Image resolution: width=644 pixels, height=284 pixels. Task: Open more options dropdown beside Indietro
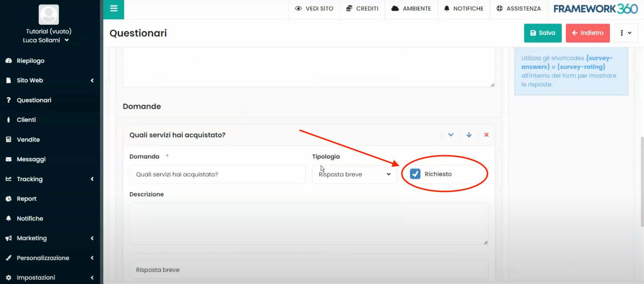[626, 33]
